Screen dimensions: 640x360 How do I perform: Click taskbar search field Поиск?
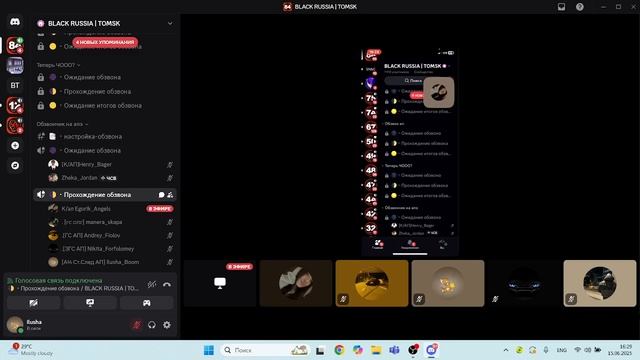tap(265, 350)
